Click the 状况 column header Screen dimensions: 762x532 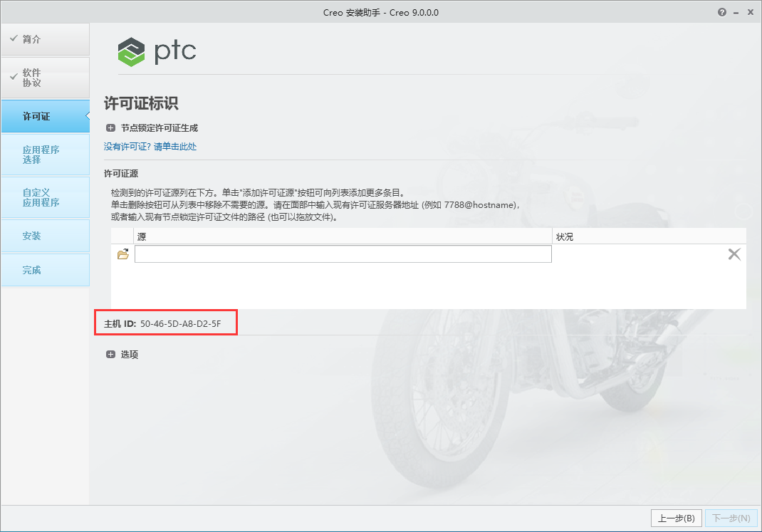649,236
